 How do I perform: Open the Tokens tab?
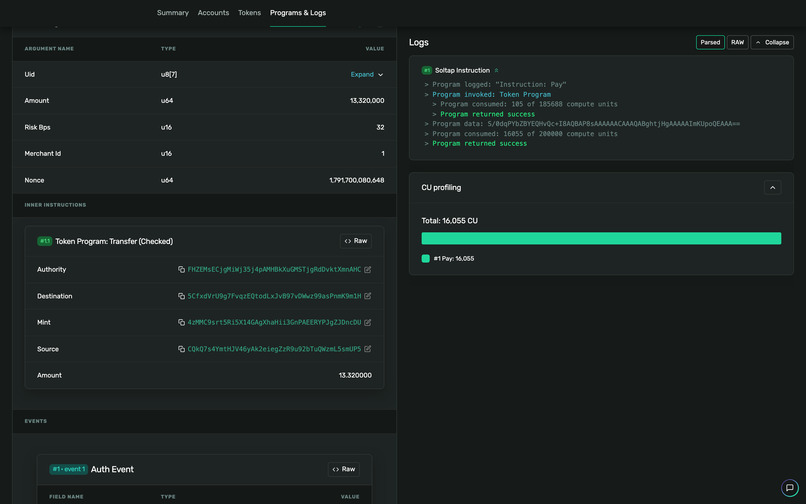tap(249, 13)
